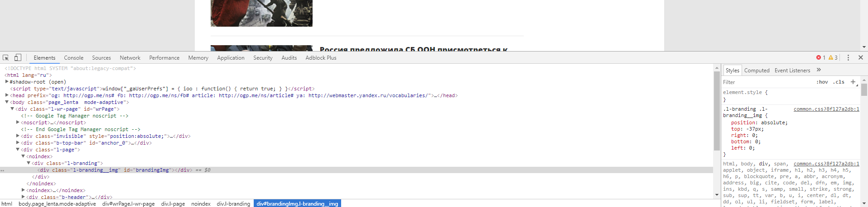This screenshot has width=868, height=207.
Task: Open common.css link for html, body rule
Action: [826, 164]
